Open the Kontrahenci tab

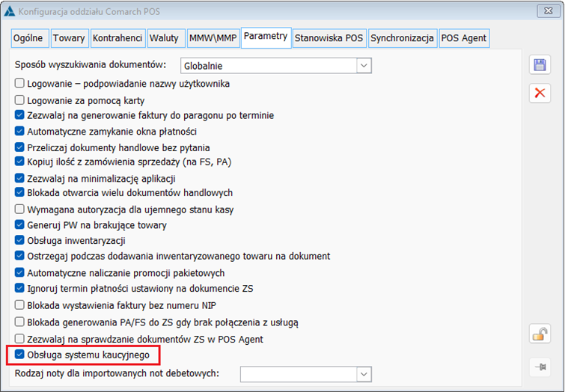pyautogui.click(x=117, y=38)
